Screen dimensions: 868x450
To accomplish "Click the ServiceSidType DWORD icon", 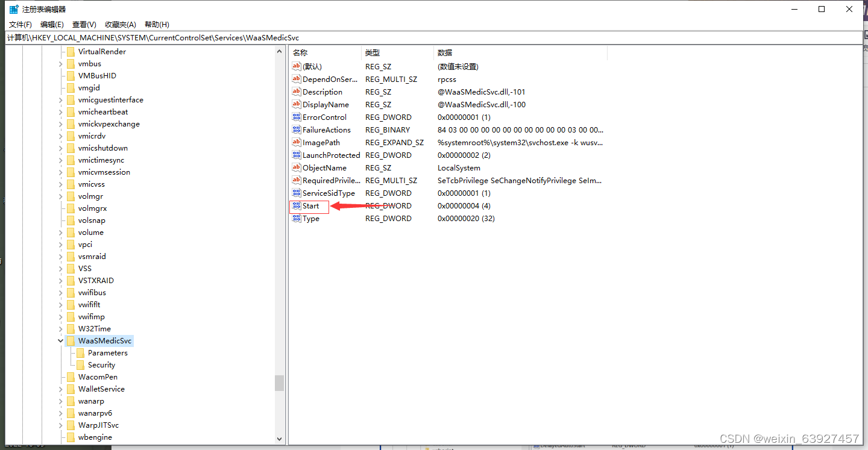I will pos(296,193).
